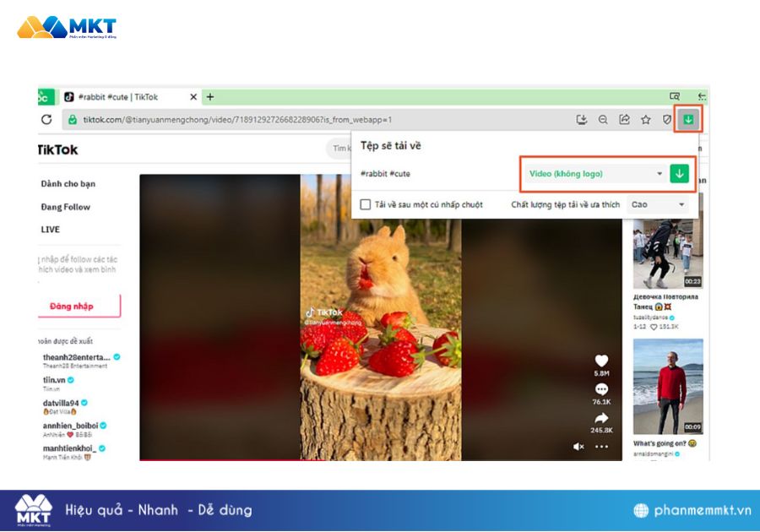Viewport: 760px width, 532px height.
Task: Reload the page with the refresh icon
Action: pyautogui.click(x=46, y=120)
